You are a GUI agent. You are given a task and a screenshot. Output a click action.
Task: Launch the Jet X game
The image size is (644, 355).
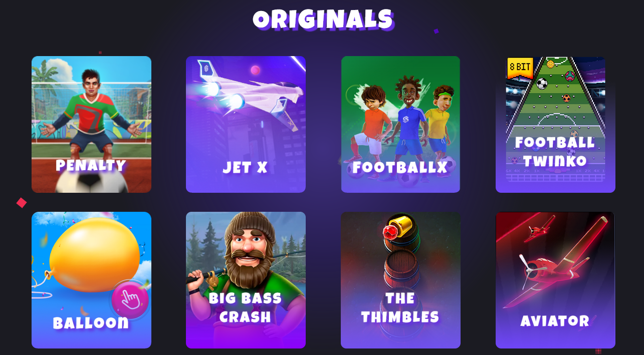(246, 124)
